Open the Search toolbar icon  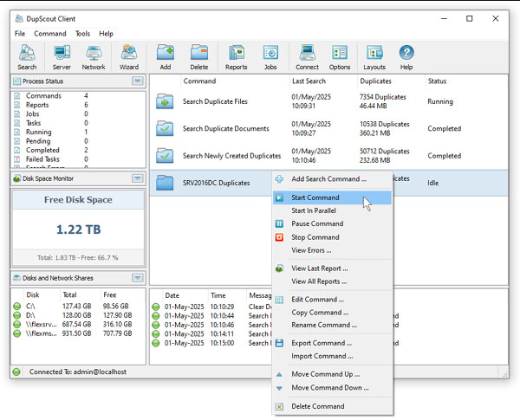coord(27,57)
